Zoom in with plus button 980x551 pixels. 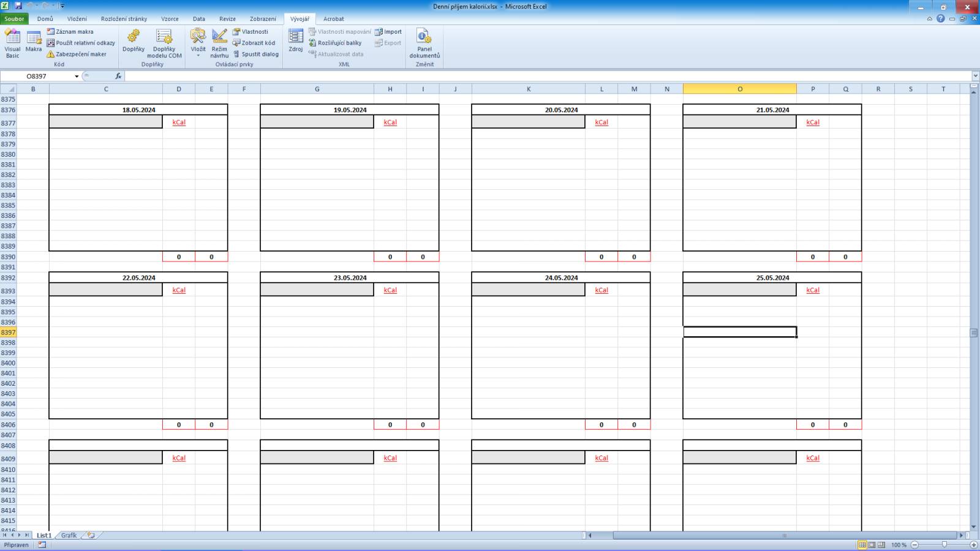(974, 545)
